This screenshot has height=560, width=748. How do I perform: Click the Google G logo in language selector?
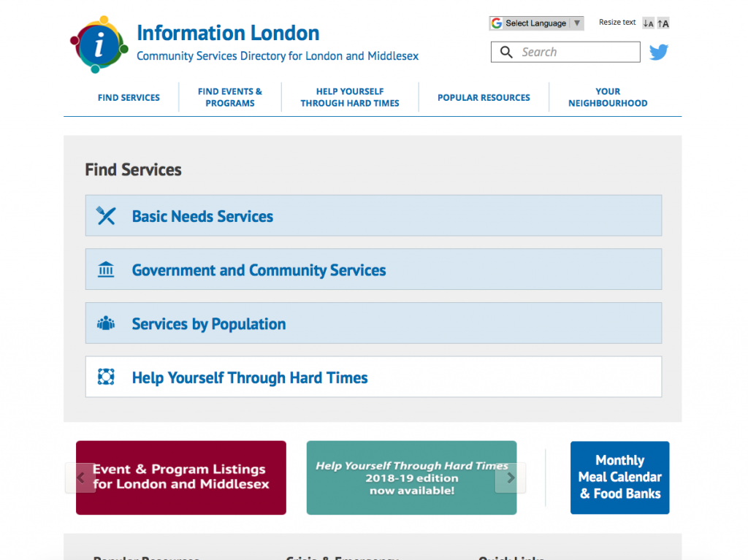[497, 23]
